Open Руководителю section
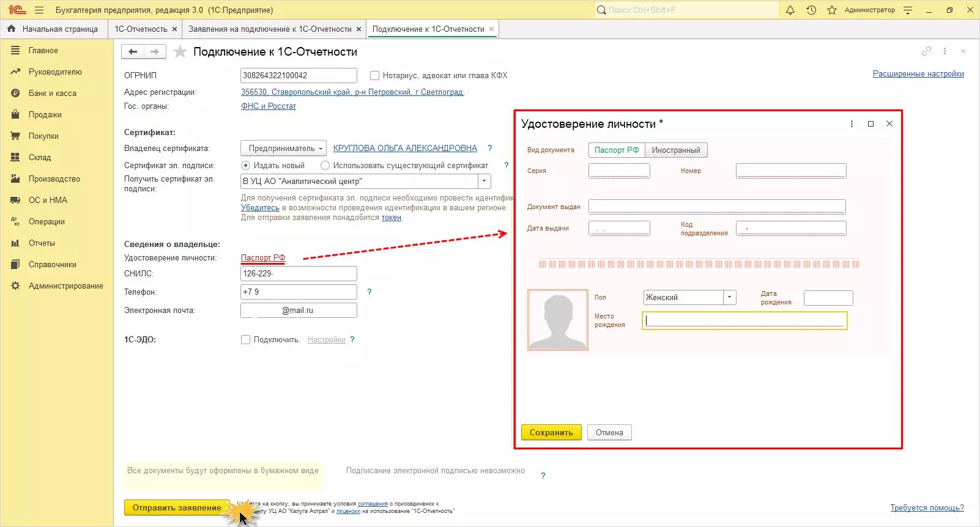This screenshot has width=980, height=527. coord(57,72)
